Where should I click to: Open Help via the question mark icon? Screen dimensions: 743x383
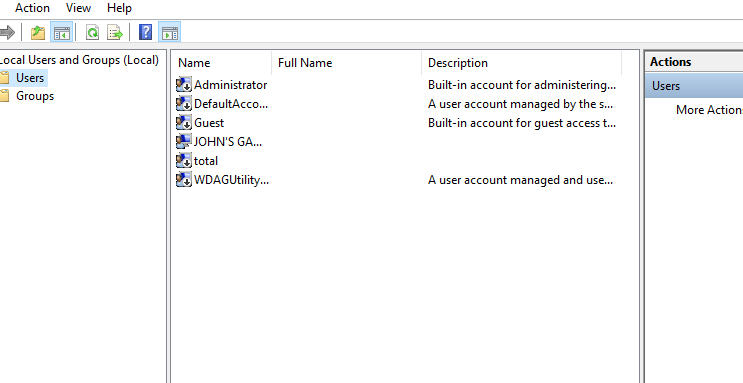pyautogui.click(x=145, y=32)
